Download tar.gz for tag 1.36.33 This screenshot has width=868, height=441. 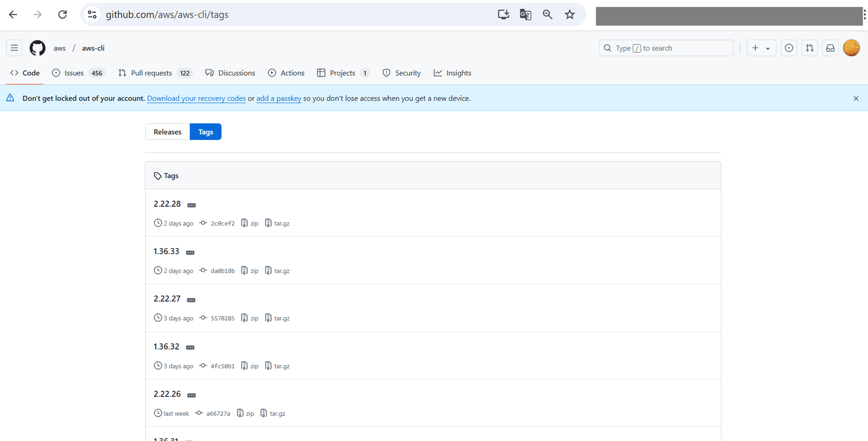[x=277, y=271]
